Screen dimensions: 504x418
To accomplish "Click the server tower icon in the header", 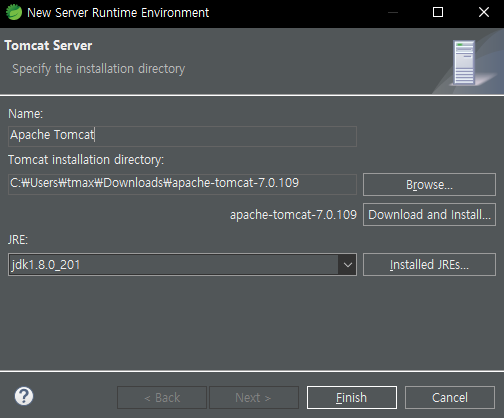I will point(464,63).
